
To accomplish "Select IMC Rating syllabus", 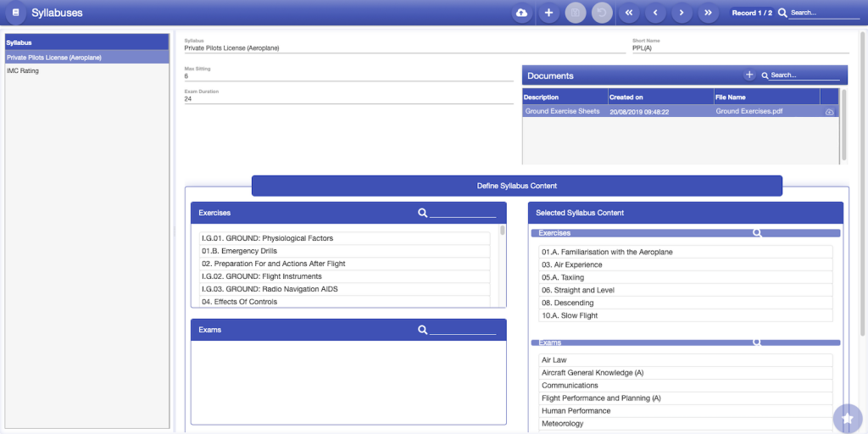I will pyautogui.click(x=87, y=71).
